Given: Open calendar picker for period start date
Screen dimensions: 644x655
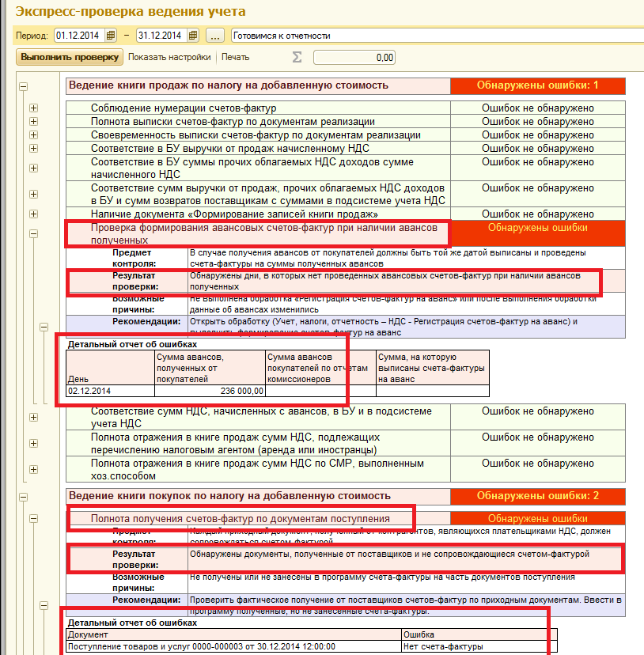Looking at the screenshot, I should coord(111,36).
